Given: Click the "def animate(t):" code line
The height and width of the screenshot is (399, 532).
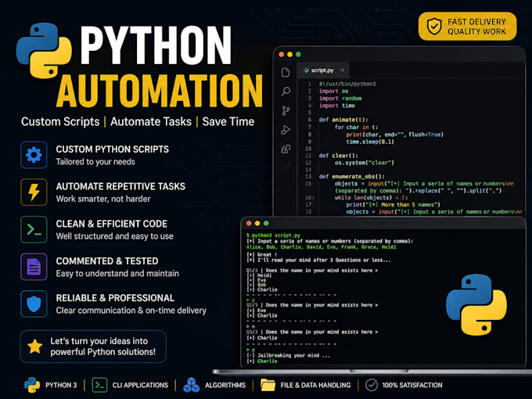Looking at the screenshot, I should (x=343, y=120).
